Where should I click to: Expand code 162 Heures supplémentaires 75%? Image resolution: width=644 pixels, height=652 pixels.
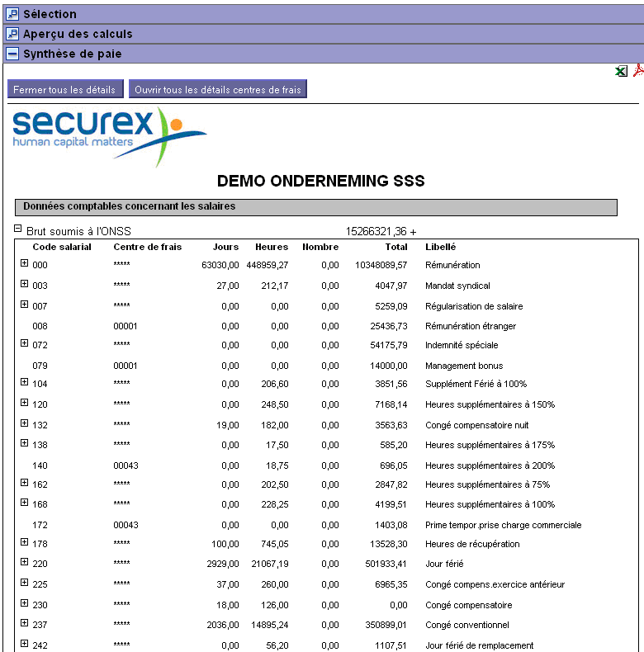[24, 482]
